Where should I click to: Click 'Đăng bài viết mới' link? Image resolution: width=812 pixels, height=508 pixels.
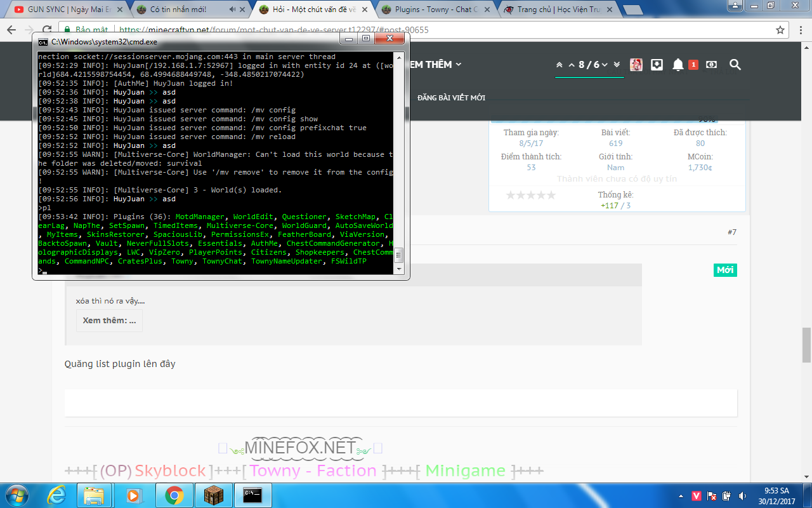(451, 98)
